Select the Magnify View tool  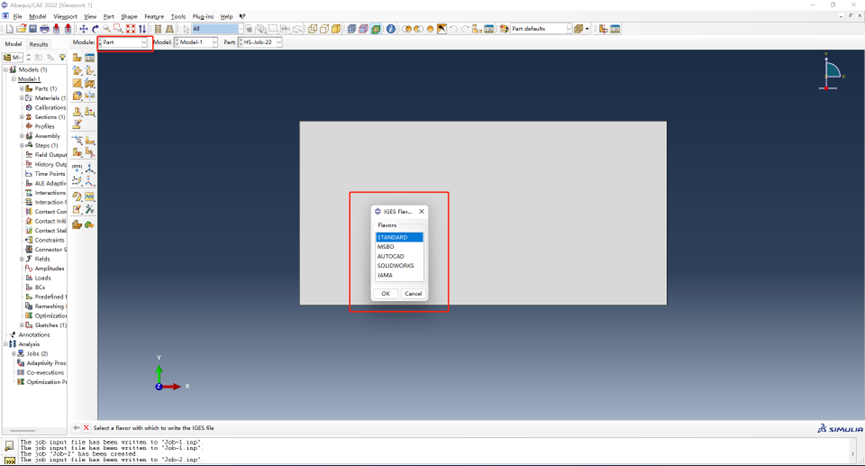pyautogui.click(x=106, y=29)
